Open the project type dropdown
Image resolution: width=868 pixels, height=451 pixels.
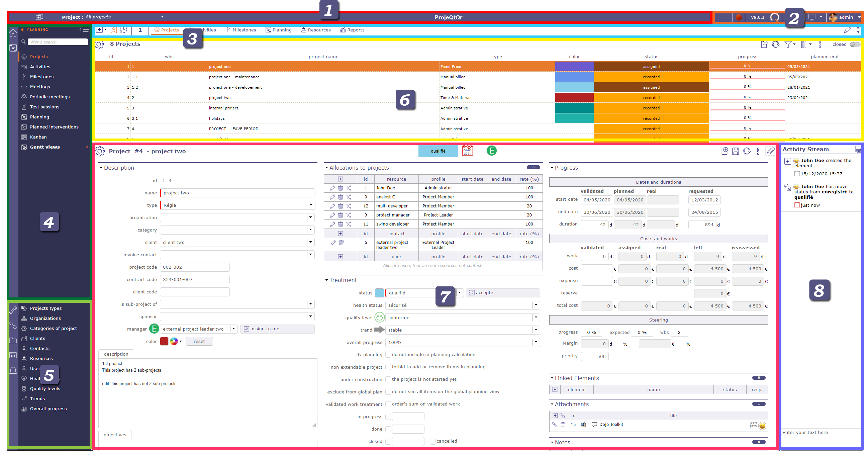pyautogui.click(x=311, y=205)
